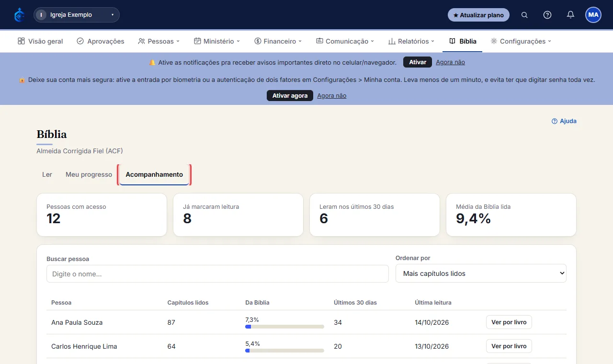Open the notifications bell icon
613x364 pixels.
(570, 15)
